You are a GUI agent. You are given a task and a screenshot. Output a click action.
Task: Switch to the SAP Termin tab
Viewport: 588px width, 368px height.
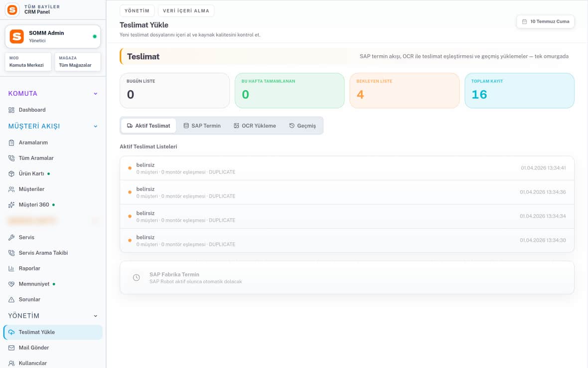click(202, 126)
